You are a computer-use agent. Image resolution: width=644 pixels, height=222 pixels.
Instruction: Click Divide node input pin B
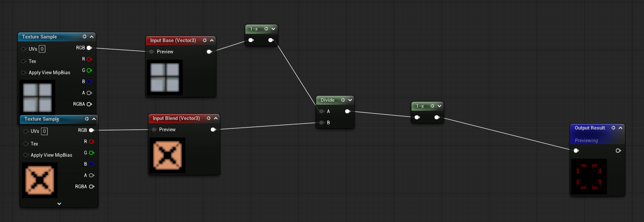tap(321, 123)
